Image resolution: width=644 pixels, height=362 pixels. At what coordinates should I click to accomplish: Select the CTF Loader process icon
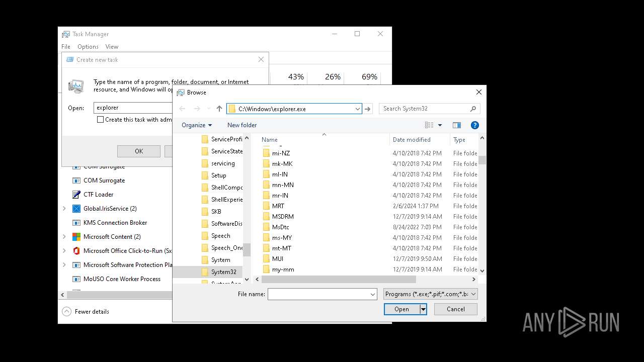pyautogui.click(x=76, y=195)
